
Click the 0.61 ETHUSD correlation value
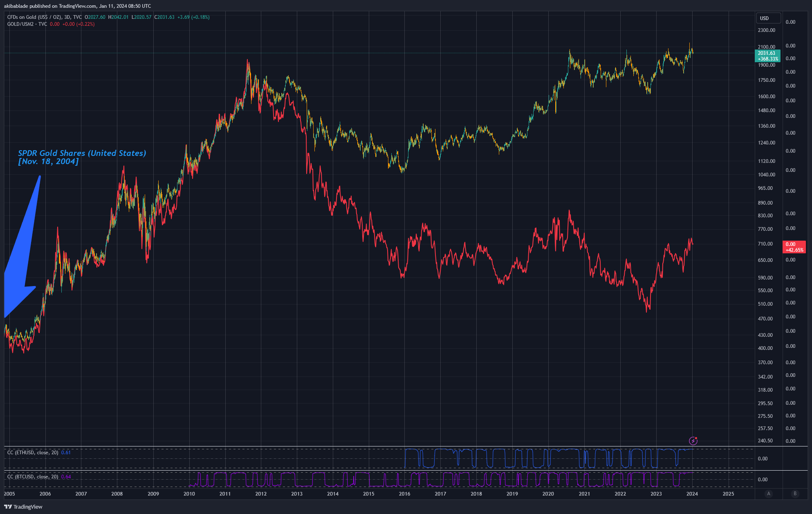coord(66,453)
